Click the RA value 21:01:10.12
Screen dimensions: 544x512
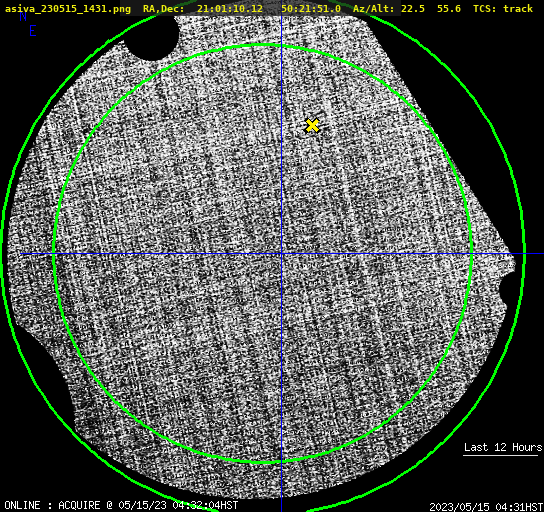click(x=230, y=8)
